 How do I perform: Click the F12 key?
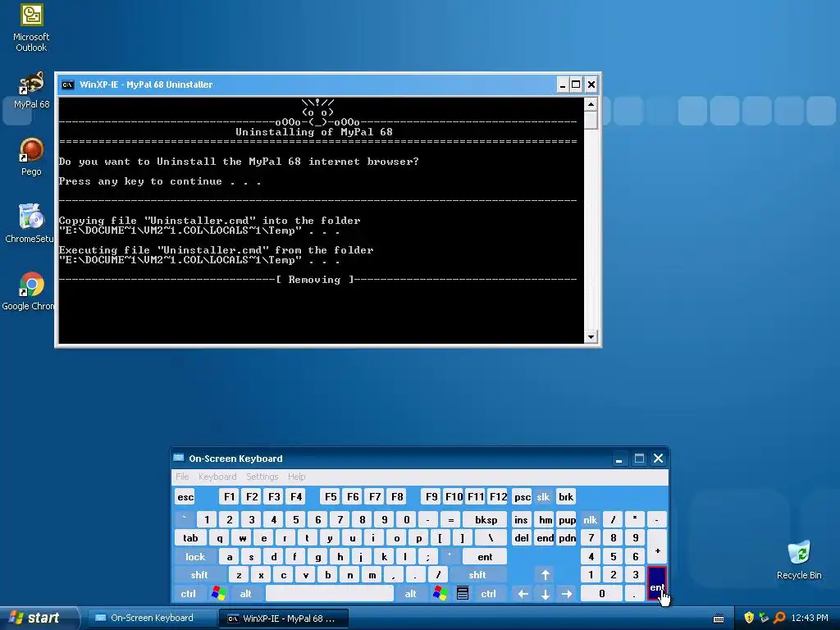(498, 496)
